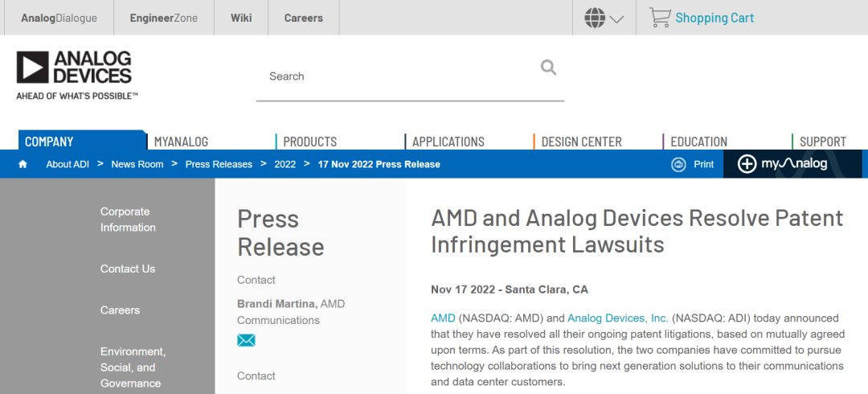This screenshot has height=394, width=868.
Task: Select the MYANALOG tab
Action: click(181, 142)
